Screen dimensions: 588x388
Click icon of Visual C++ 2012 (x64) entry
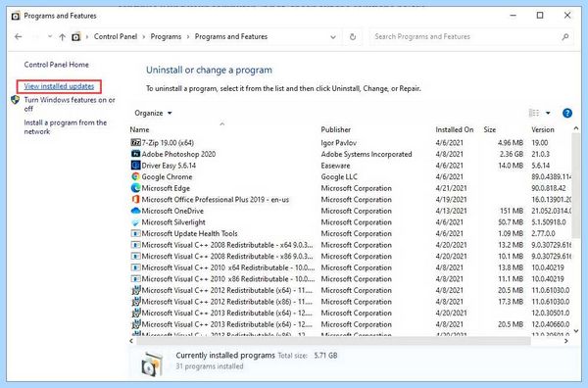point(136,290)
